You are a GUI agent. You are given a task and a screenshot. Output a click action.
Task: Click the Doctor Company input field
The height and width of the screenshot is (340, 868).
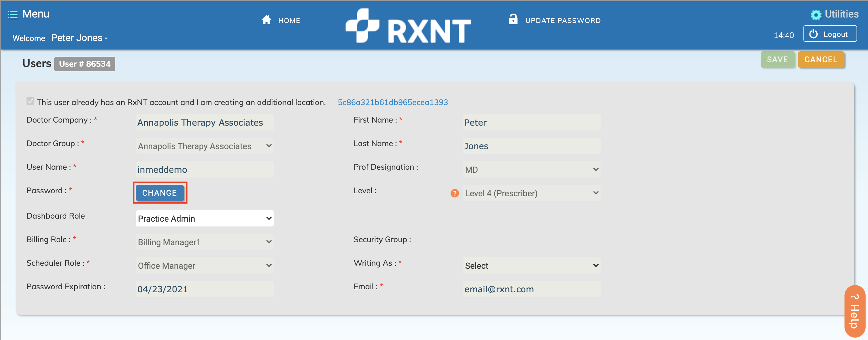204,122
